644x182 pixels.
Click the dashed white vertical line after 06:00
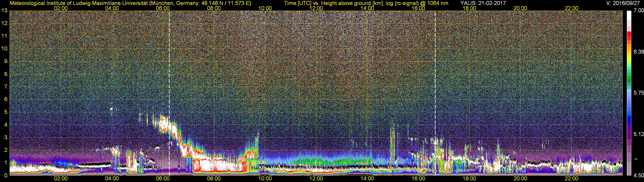tap(169, 93)
